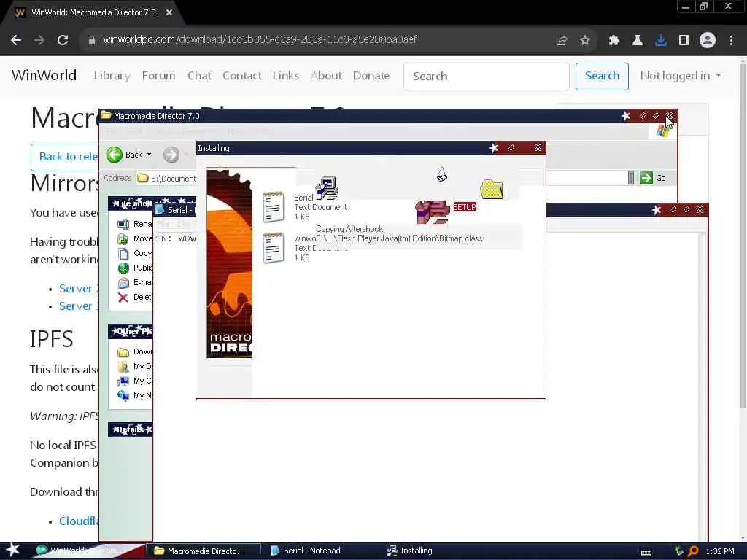This screenshot has width=747, height=560.
Task: Click the orange magnifier tray icon
Action: pyautogui.click(x=694, y=551)
